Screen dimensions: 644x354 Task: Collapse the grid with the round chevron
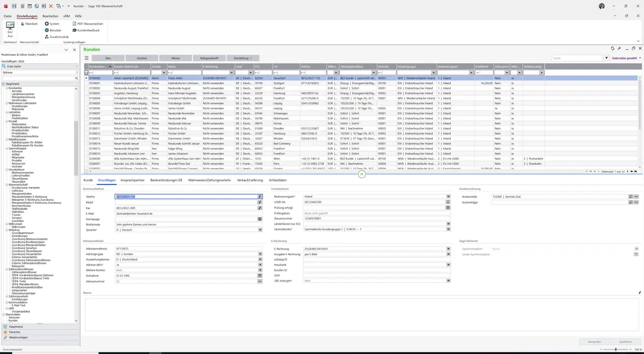tap(362, 174)
